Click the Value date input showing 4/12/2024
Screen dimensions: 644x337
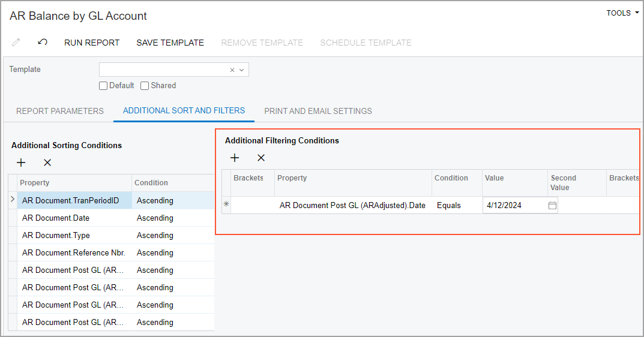click(x=514, y=205)
